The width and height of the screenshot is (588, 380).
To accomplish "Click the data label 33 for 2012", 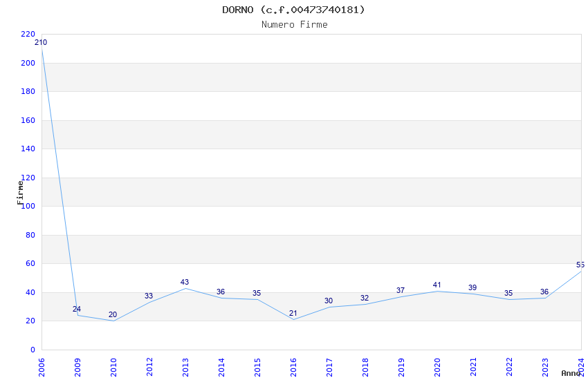I will point(149,296).
